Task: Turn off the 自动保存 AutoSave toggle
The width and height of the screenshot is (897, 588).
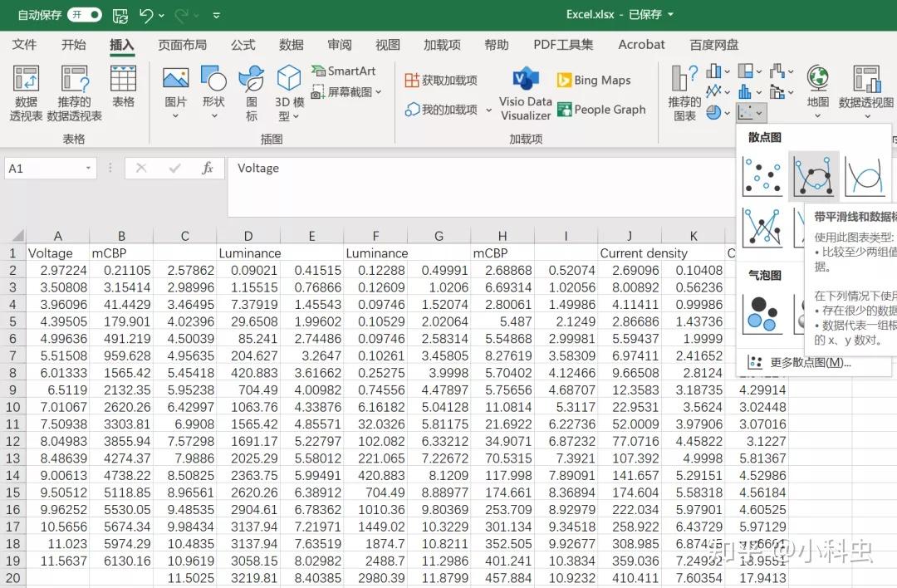Action: [x=84, y=15]
